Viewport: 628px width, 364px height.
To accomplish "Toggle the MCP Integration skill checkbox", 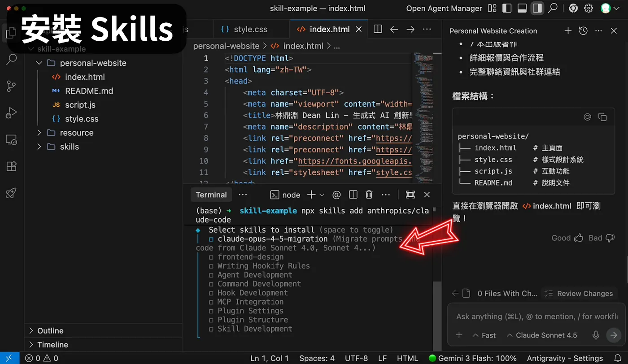I will click(x=211, y=302).
